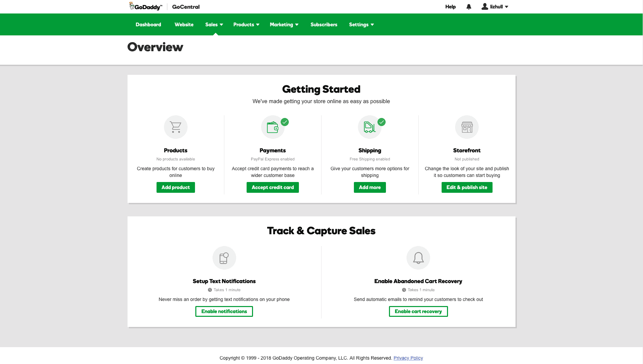This screenshot has height=364, width=643.
Task: Click the Payments wallet icon
Action: (273, 127)
